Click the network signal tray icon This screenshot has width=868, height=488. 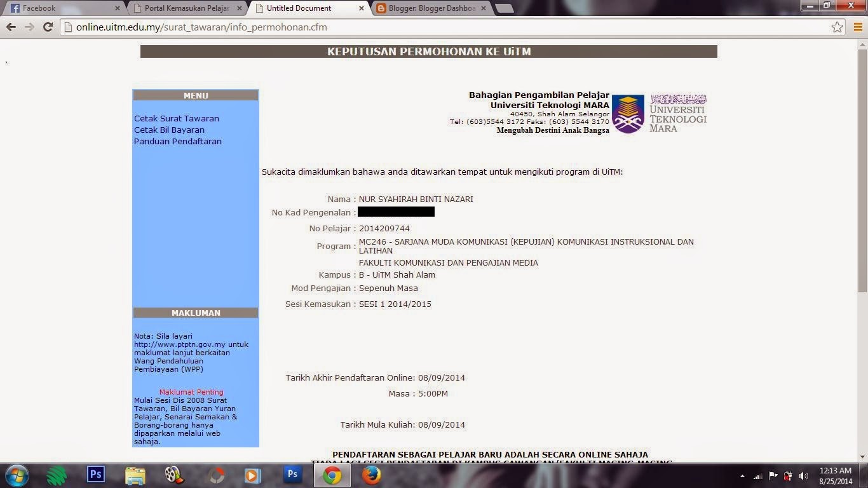click(757, 476)
